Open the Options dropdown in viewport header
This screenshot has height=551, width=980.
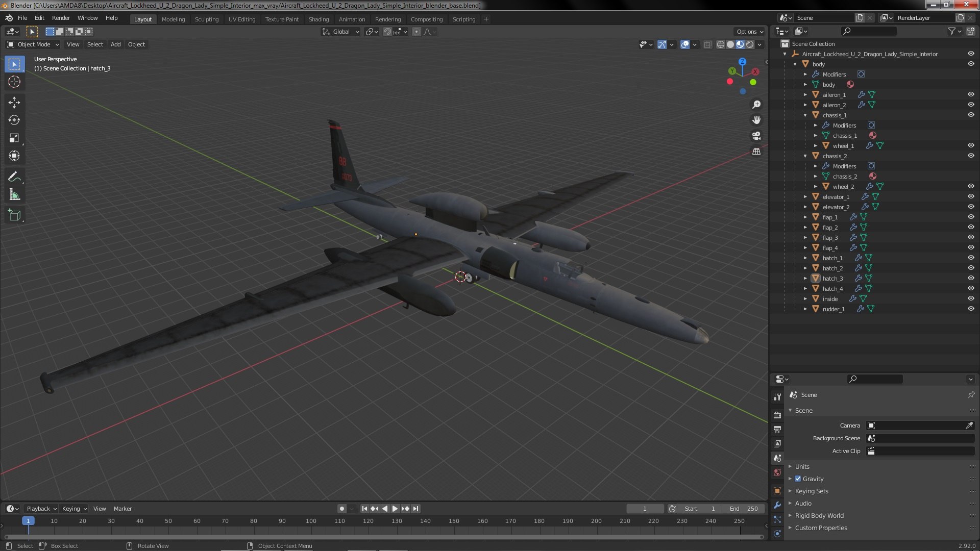[750, 32]
